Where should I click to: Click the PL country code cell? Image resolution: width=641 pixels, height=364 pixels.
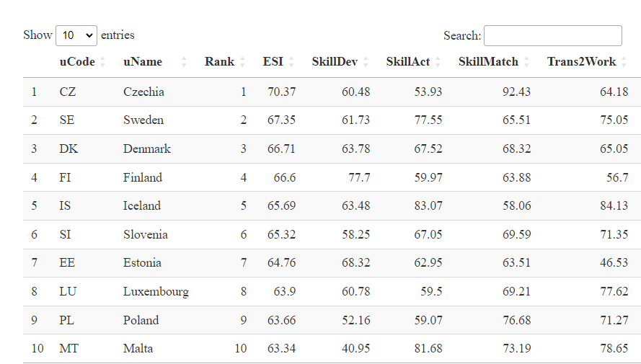coord(66,320)
